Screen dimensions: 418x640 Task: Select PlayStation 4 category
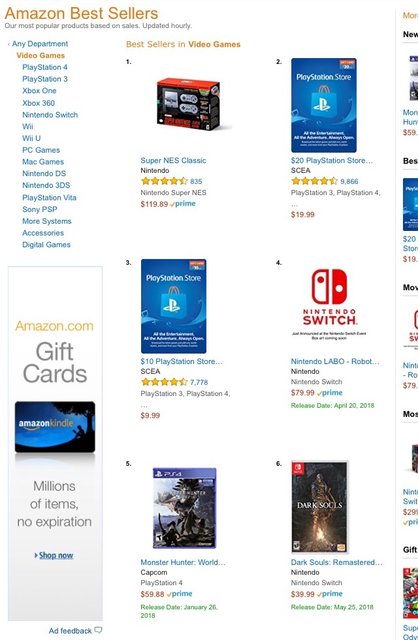tap(45, 67)
